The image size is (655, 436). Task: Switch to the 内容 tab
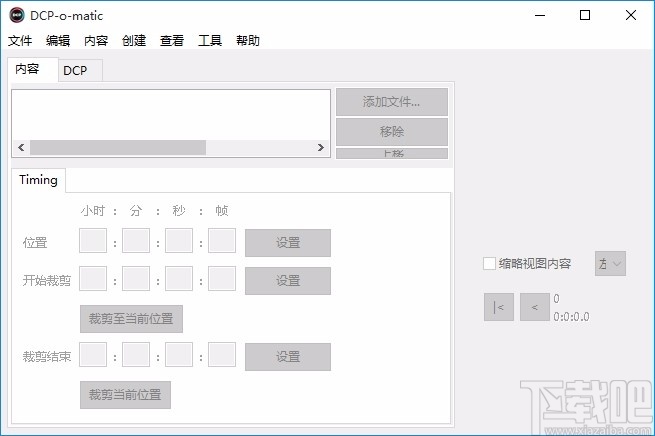(32, 69)
